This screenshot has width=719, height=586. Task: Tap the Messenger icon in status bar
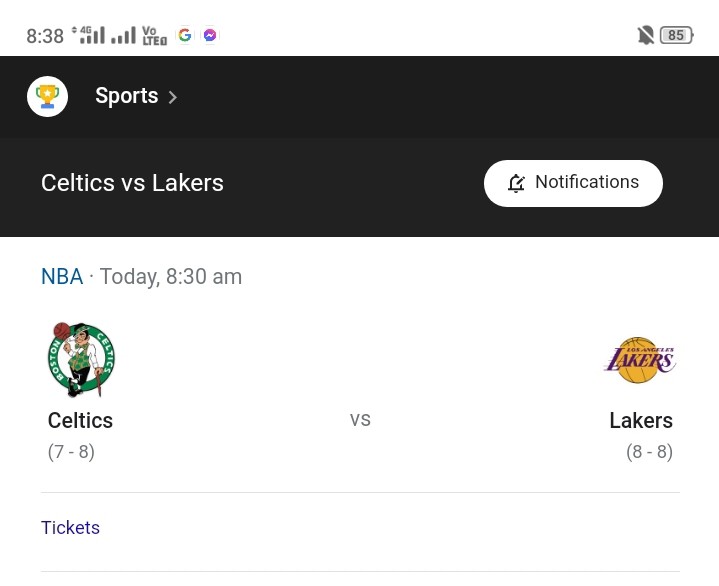[210, 35]
